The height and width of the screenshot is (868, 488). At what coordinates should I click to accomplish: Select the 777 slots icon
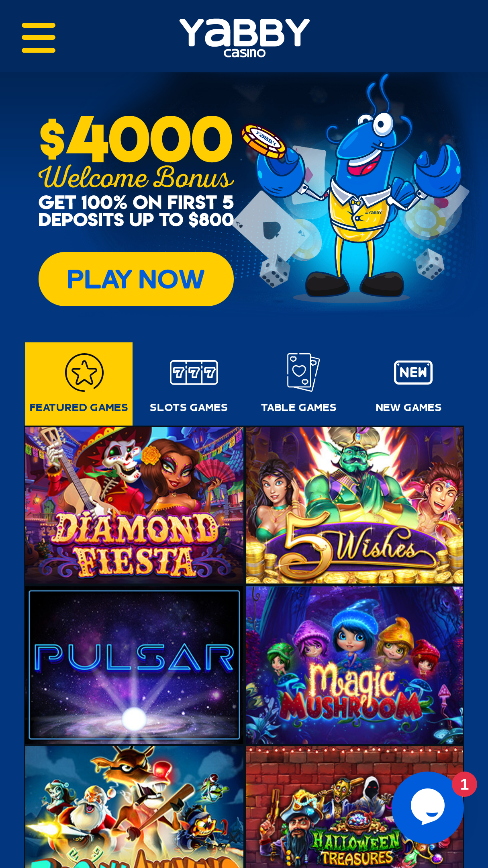(194, 373)
